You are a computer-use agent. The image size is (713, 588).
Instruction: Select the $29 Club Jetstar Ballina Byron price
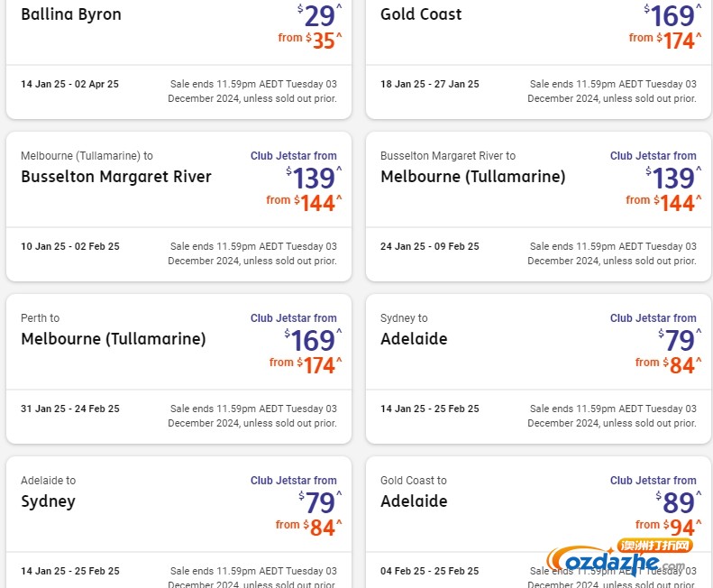pos(320,15)
